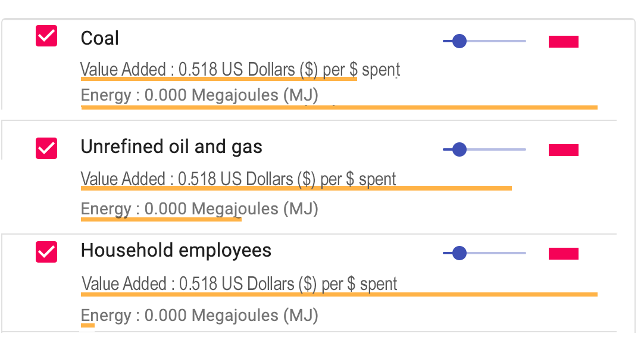This screenshot has height=343, width=644.
Task: Click Value Added under Unrefined oil and gas
Action: (240, 179)
